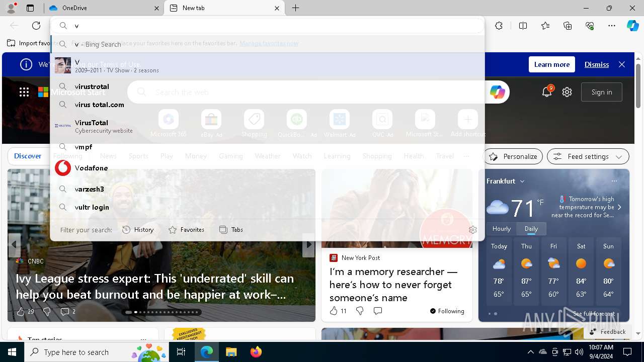Switch weather to Daily view
This screenshot has width=644, height=362.
point(531,229)
